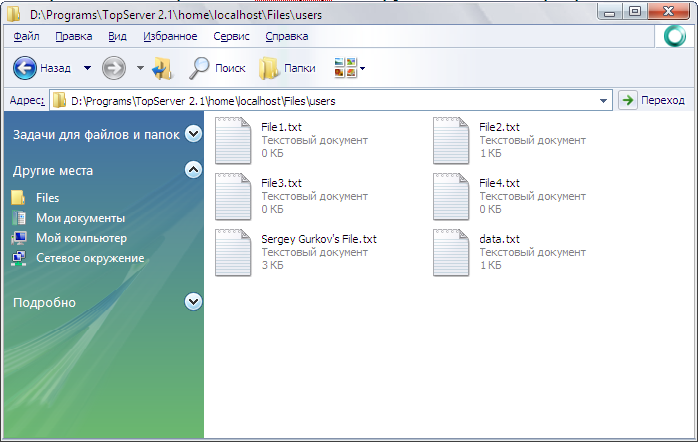The height and width of the screenshot is (442, 698).
Task: Click the Поиск toolbar label
Action: (x=230, y=68)
